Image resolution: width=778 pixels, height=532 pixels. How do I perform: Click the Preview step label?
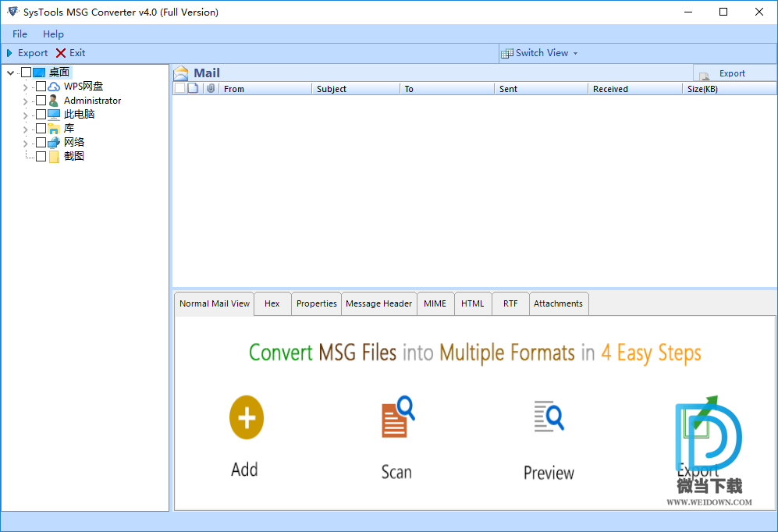pos(549,473)
